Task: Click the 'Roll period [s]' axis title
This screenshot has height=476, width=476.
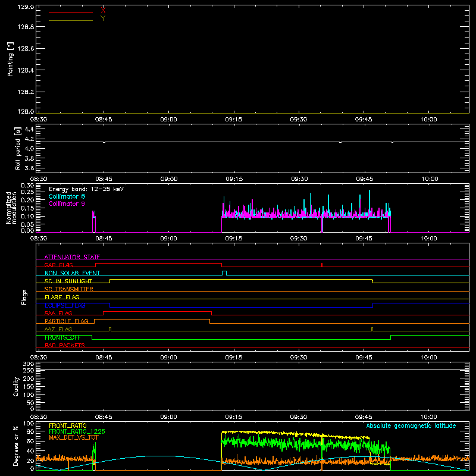Action: pos(18,148)
